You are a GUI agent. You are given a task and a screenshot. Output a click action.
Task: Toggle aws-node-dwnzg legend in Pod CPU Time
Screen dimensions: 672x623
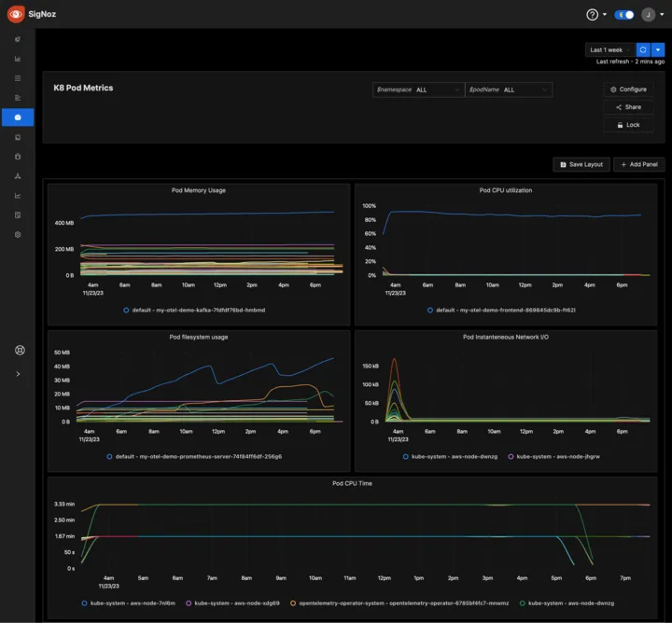[x=567, y=603]
